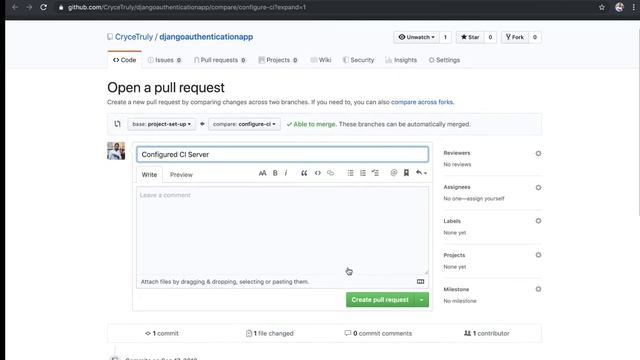Open the Create pull request dropdown arrow
640x360 pixels.
[422, 300]
